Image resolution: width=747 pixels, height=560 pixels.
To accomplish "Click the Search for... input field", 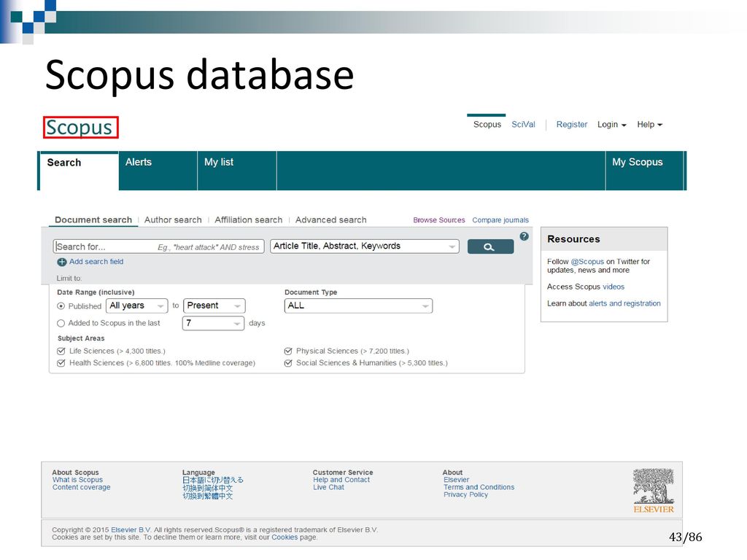I will pos(158,246).
